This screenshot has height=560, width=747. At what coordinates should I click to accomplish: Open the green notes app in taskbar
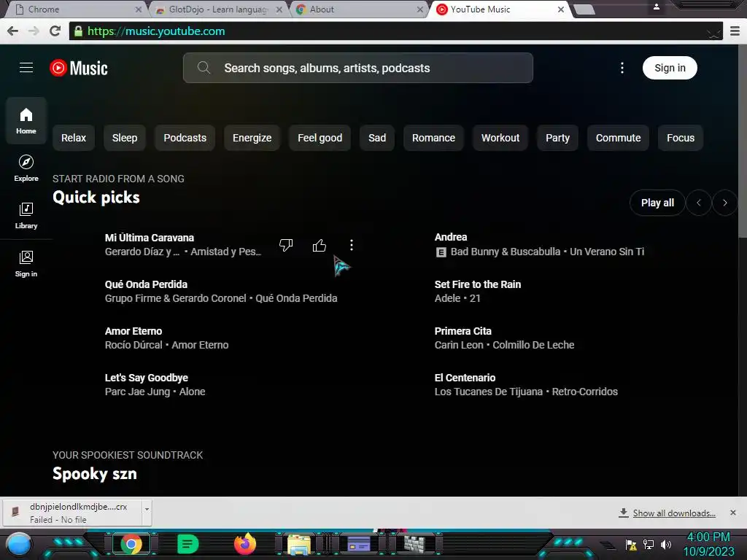pyautogui.click(x=187, y=544)
